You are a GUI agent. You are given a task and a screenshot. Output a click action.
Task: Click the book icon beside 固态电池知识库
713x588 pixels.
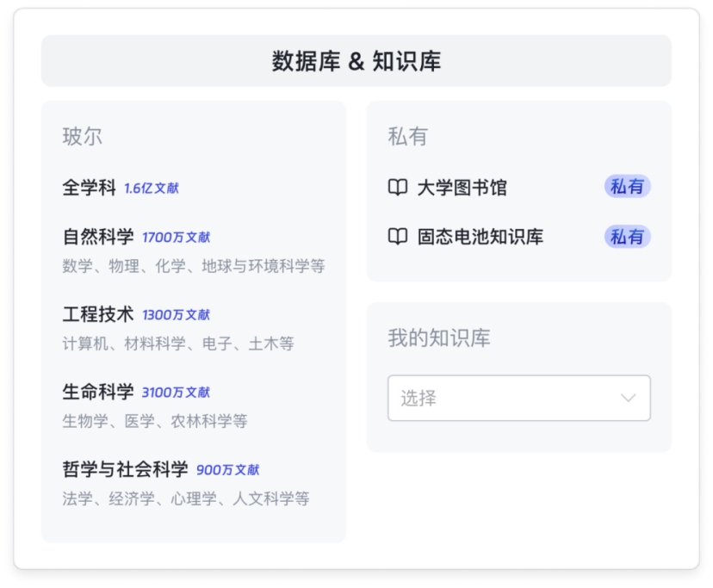tap(397, 237)
